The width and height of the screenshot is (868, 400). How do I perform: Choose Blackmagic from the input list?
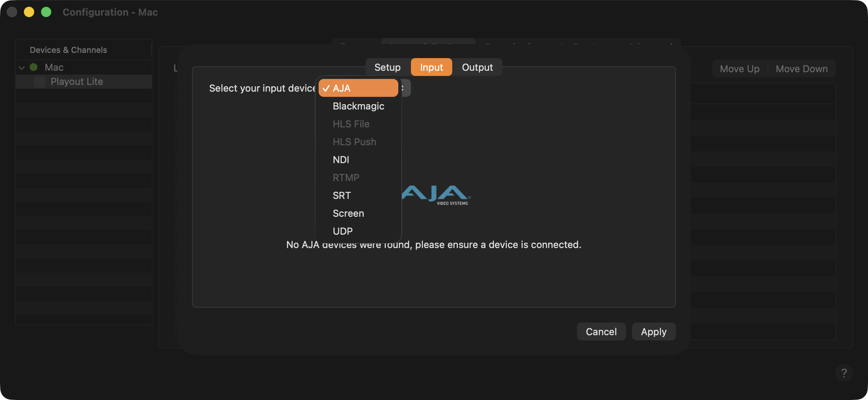pos(358,106)
